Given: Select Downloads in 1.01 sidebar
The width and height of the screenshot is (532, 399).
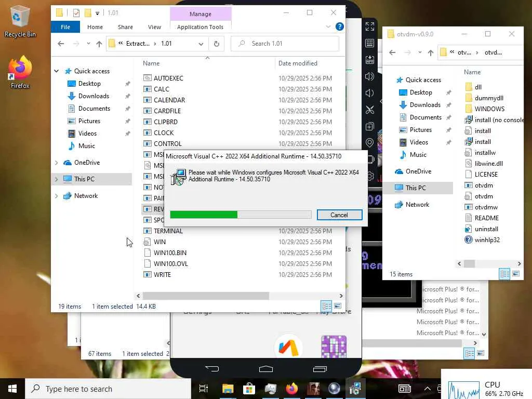Looking at the screenshot, I should pyautogui.click(x=94, y=96).
